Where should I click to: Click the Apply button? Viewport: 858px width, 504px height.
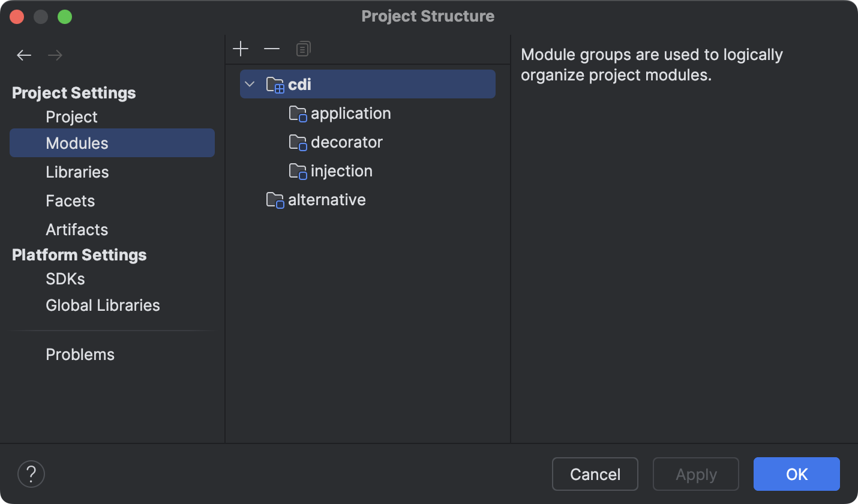pos(695,474)
